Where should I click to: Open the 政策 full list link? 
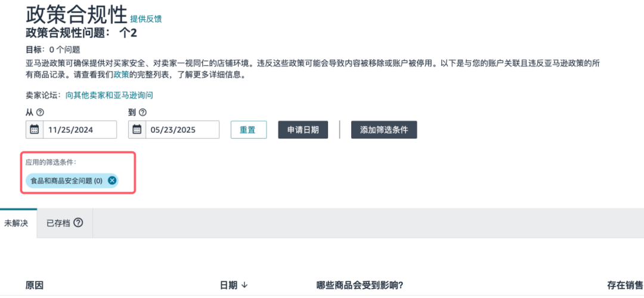(x=121, y=75)
